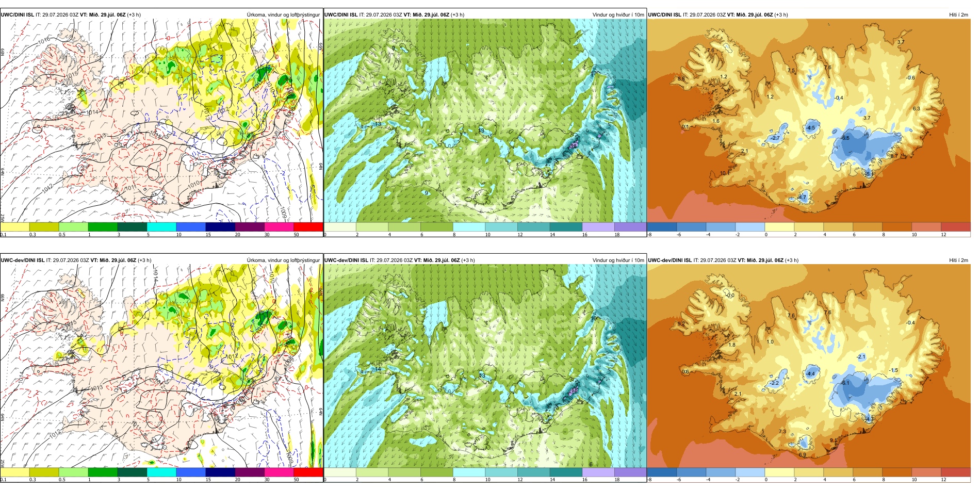Click the UWC title 'Hiti í 2m'
This screenshot has width=980, height=490.
pyautogui.click(x=958, y=14)
